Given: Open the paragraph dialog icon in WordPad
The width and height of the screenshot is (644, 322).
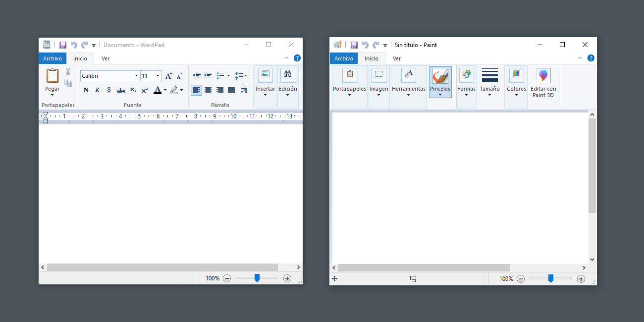Looking at the screenshot, I should point(244,90).
